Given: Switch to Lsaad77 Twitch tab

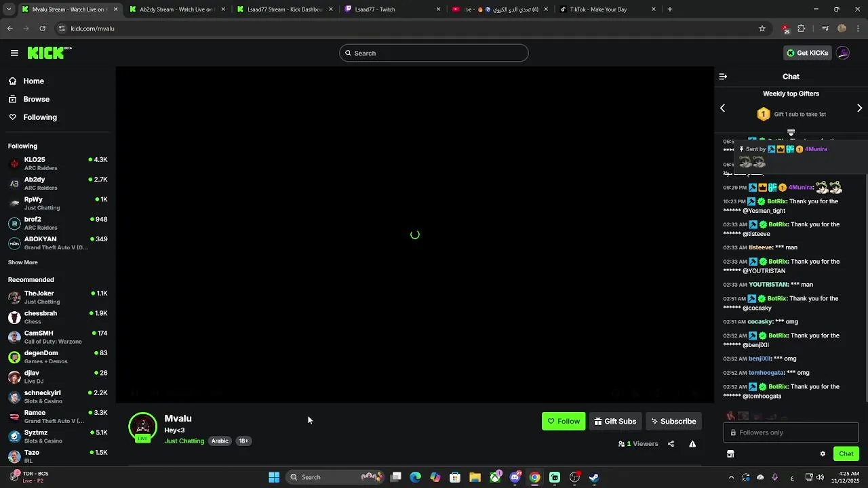Looking at the screenshot, I should pos(392,9).
